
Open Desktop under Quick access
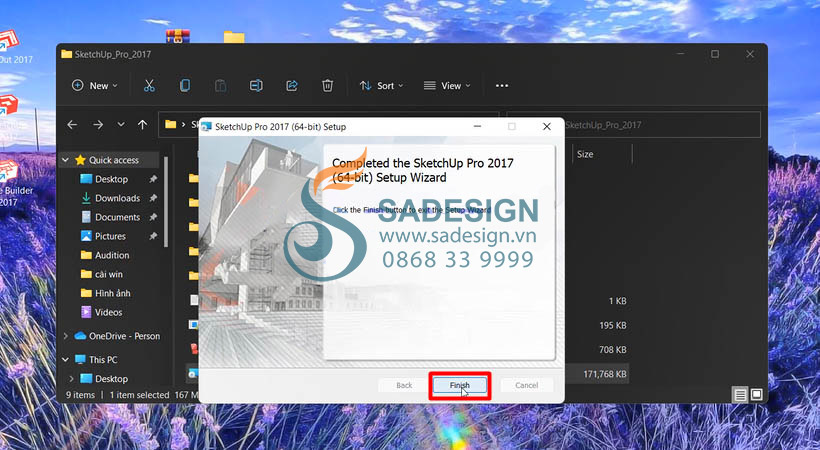(111, 179)
